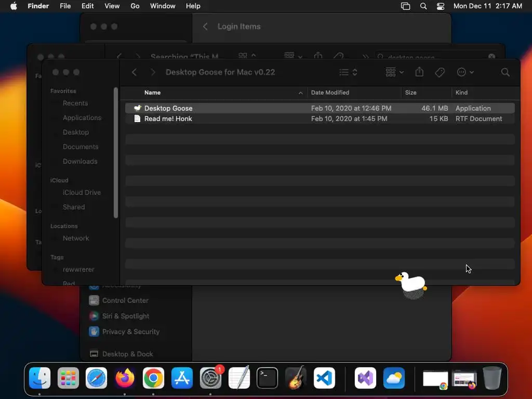Go forward in Desktop Goose Finder window

pos(153,72)
